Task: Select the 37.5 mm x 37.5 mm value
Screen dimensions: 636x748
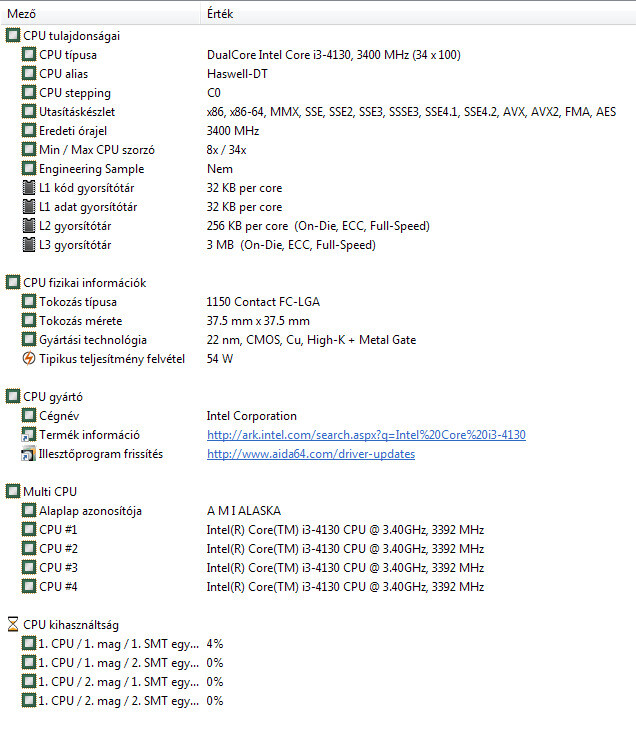Action: point(258,321)
